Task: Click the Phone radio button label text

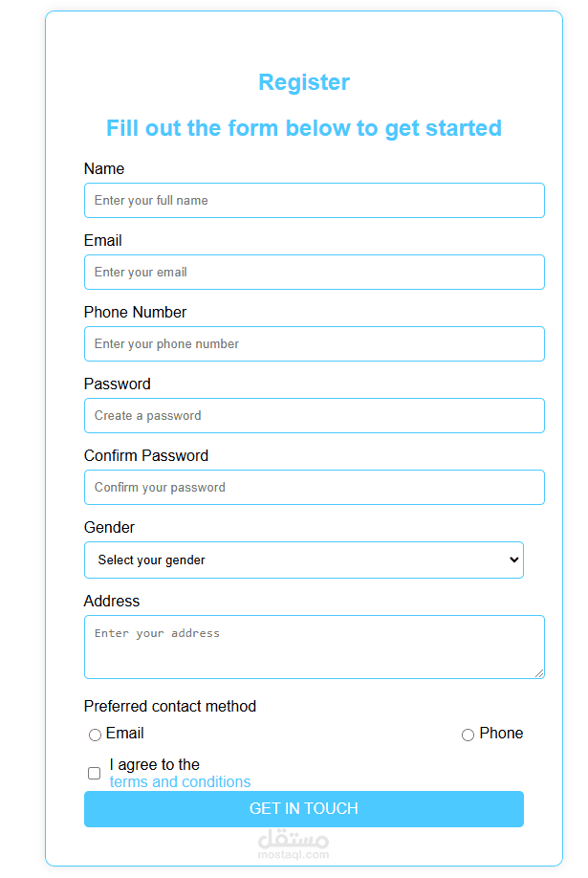Action: 501,734
